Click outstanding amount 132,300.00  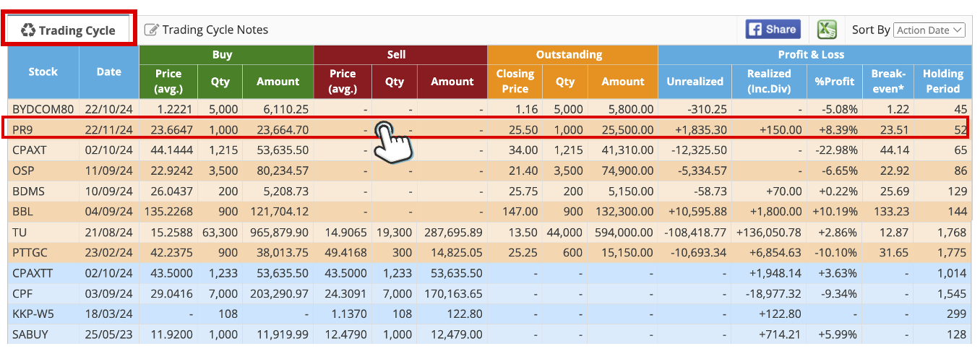coord(624,212)
